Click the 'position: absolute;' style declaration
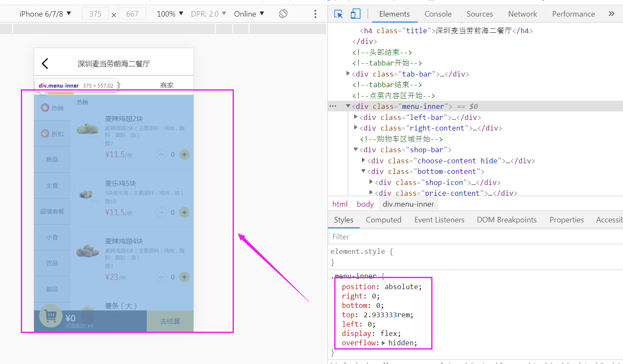The image size is (623, 364). (x=381, y=287)
